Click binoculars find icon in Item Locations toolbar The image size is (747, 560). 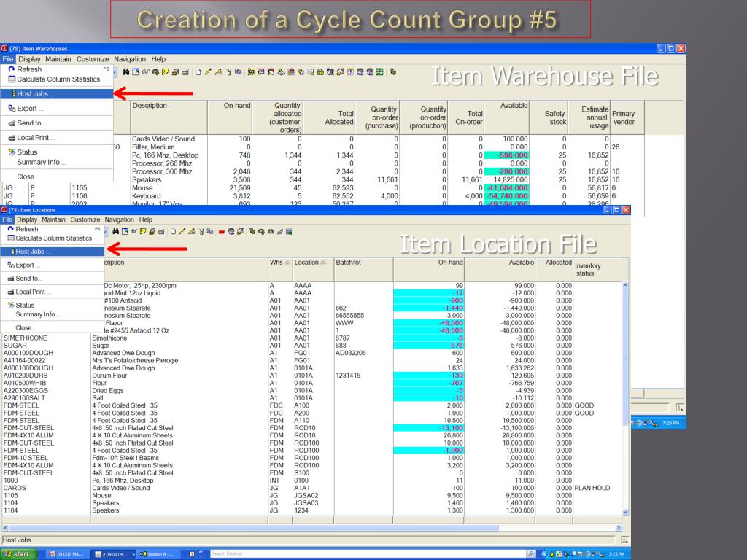pos(116,231)
